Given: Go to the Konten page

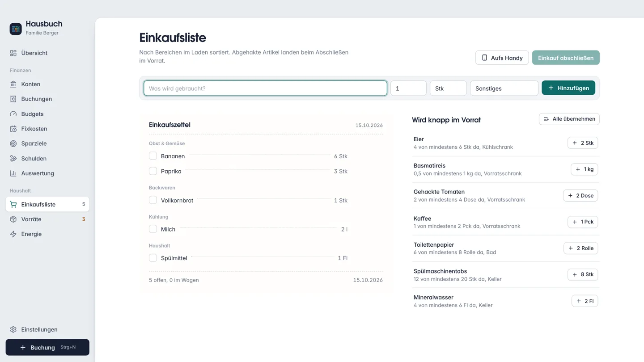Looking at the screenshot, I should tap(47, 84).
